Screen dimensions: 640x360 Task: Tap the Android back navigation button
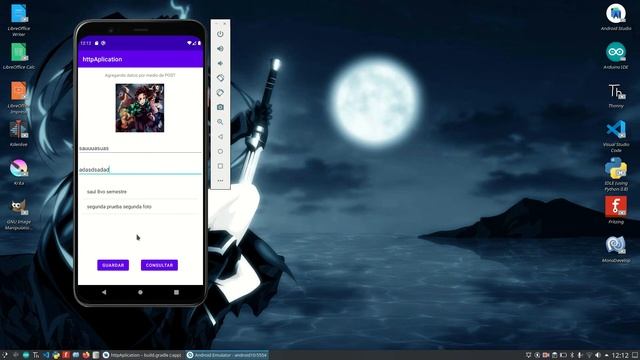pos(104,292)
